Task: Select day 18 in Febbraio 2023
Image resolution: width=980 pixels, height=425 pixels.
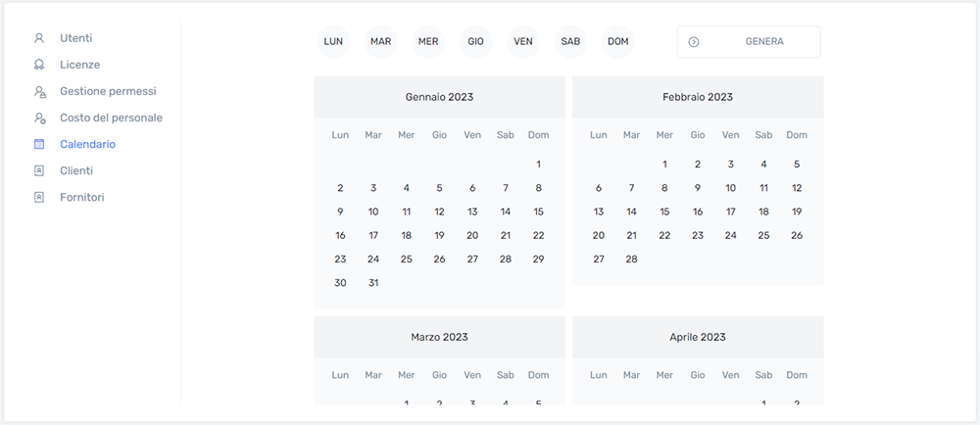Action: pos(763,212)
